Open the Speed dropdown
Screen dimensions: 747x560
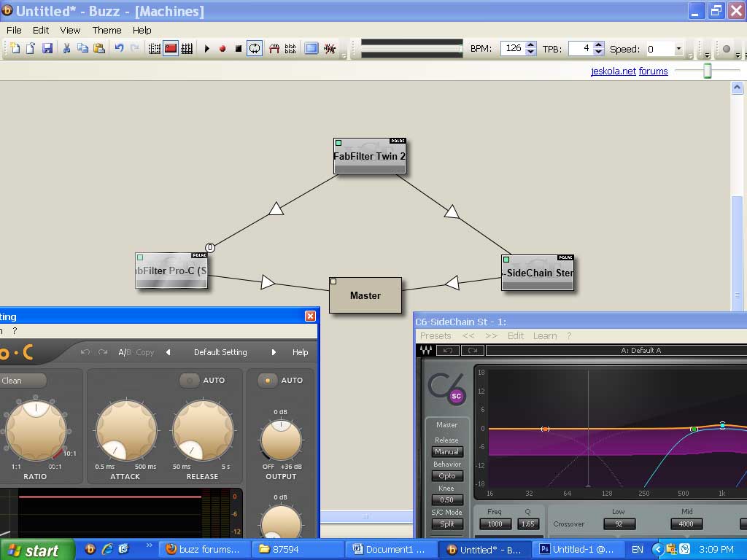point(678,49)
